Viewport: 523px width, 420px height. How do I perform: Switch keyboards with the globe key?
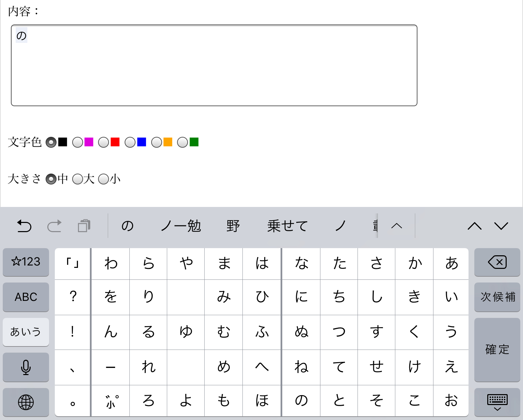click(x=26, y=402)
